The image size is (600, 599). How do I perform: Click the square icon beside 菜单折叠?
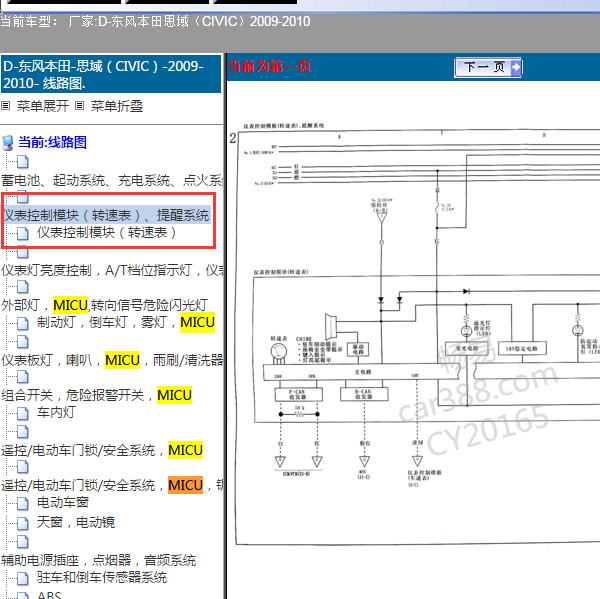tap(80, 106)
